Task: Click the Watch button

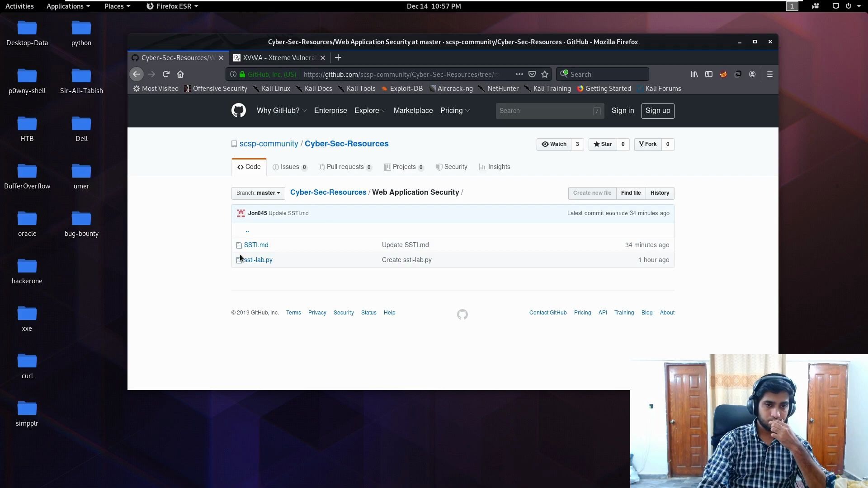Action: tap(554, 144)
